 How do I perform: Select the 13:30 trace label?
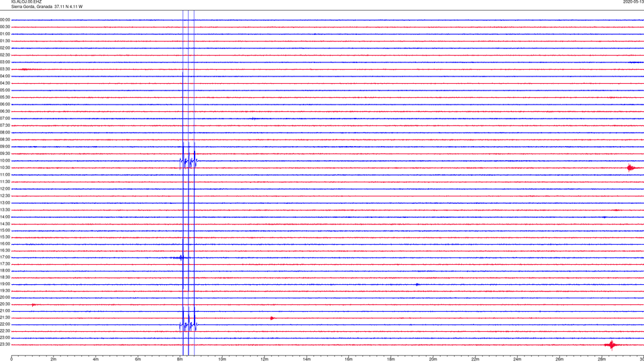(5, 210)
